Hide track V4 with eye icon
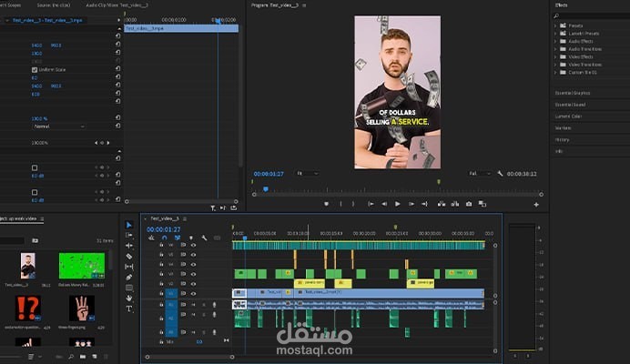 [x=193, y=265]
